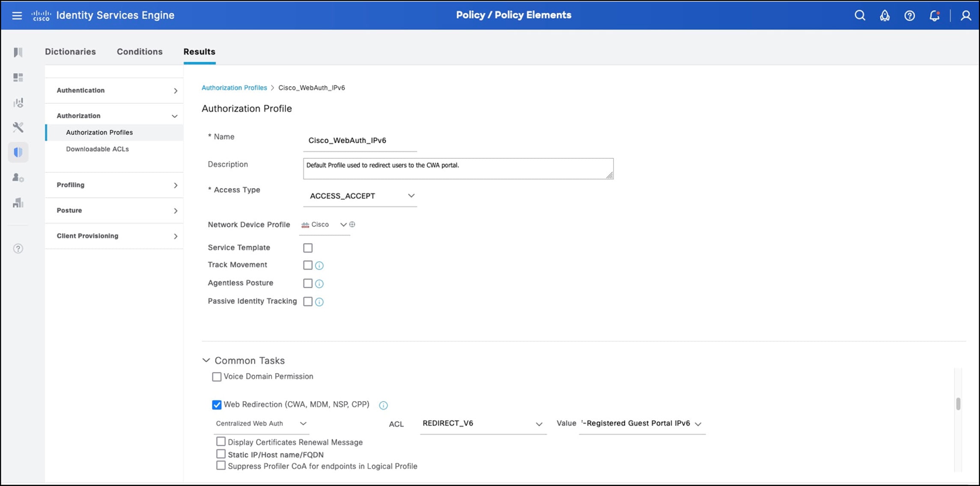Open the Access Type ACCESS_ACCEPT dropdown
This screenshot has width=980, height=486.
(360, 196)
